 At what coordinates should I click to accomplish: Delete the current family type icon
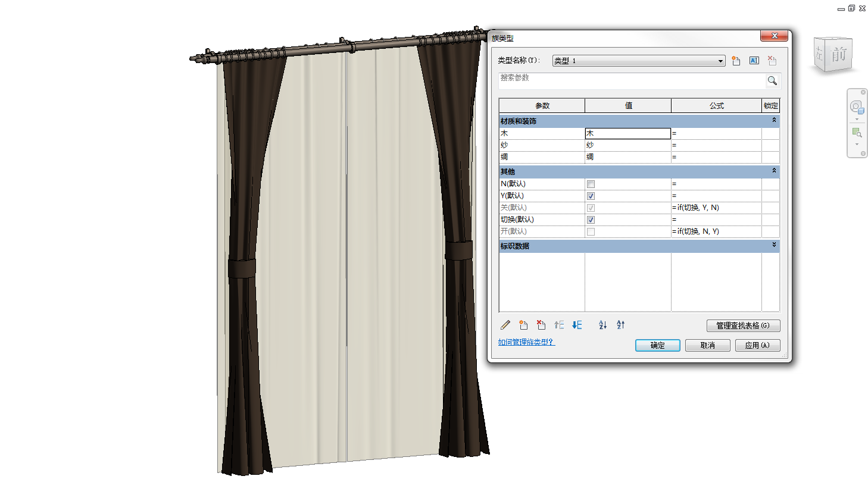(772, 61)
